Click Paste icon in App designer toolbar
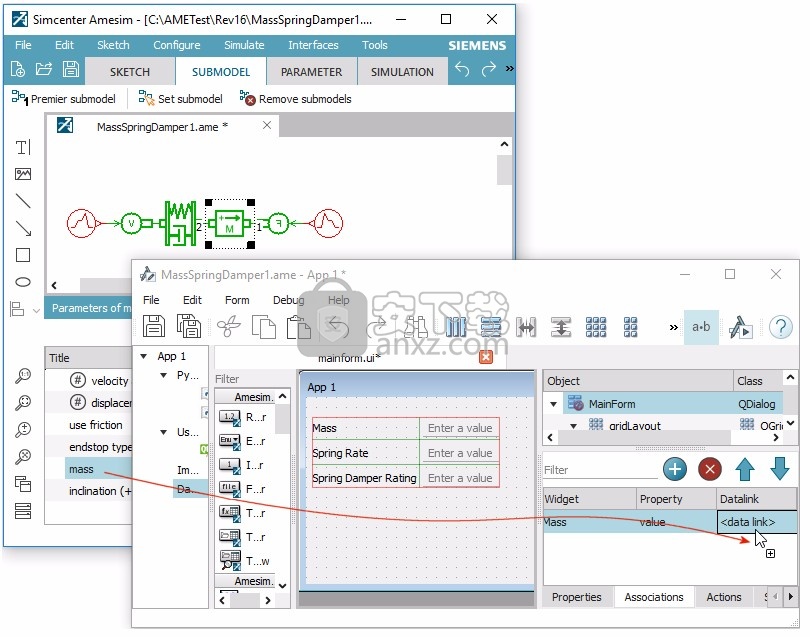This screenshot has height=637, width=810. point(298,327)
